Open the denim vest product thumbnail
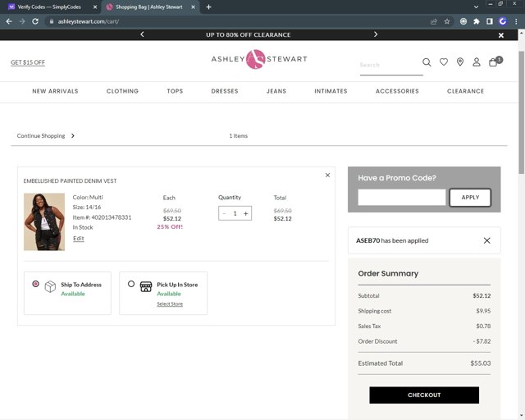 pyautogui.click(x=43, y=221)
